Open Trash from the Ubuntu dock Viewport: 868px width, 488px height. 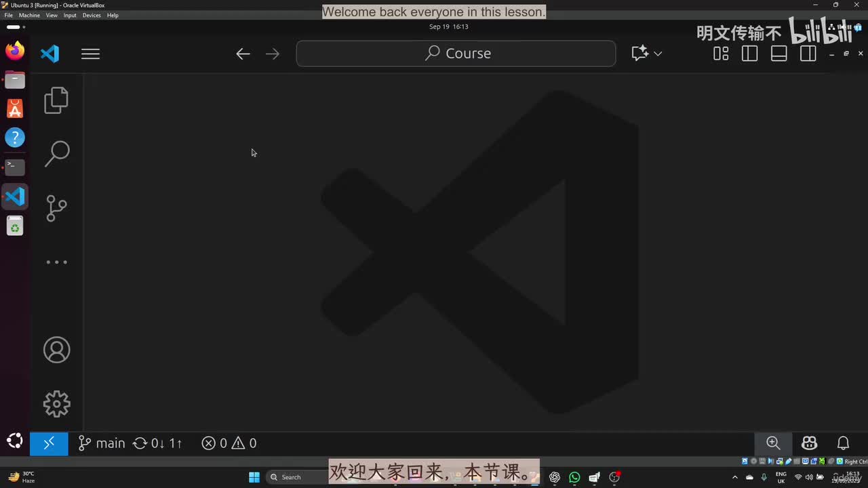tap(15, 226)
